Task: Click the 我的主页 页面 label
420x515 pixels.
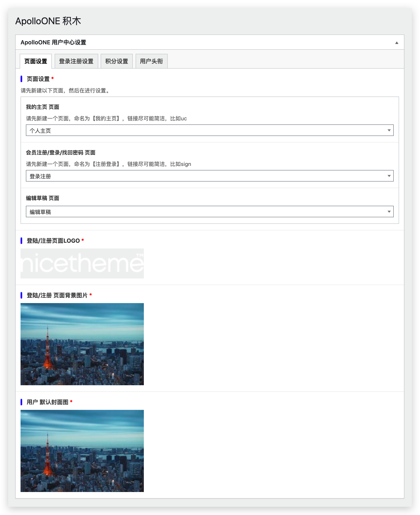Action: click(43, 107)
